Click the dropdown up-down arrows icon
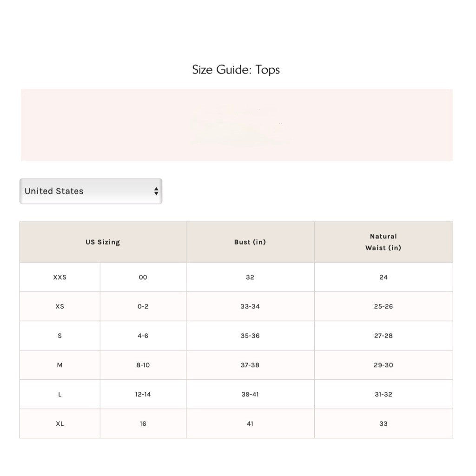Image resolution: width=476 pixels, height=476 pixels. click(x=156, y=191)
